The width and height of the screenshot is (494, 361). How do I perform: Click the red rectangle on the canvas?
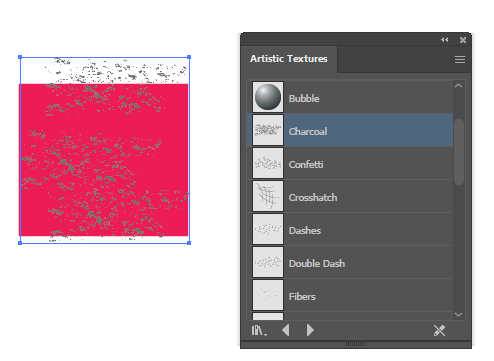tap(103, 160)
